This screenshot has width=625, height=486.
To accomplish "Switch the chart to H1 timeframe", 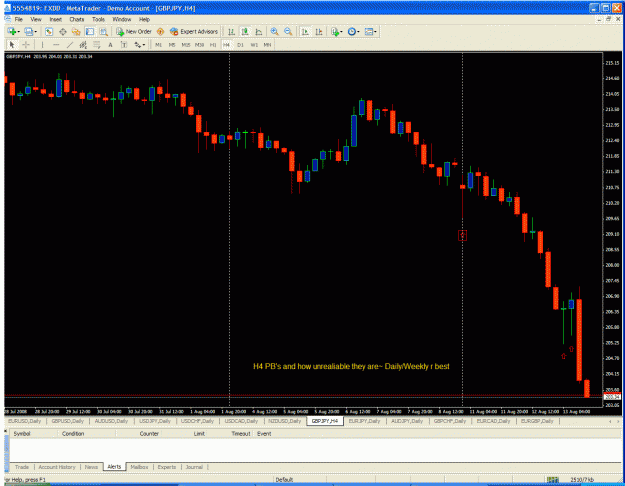I will point(213,45).
